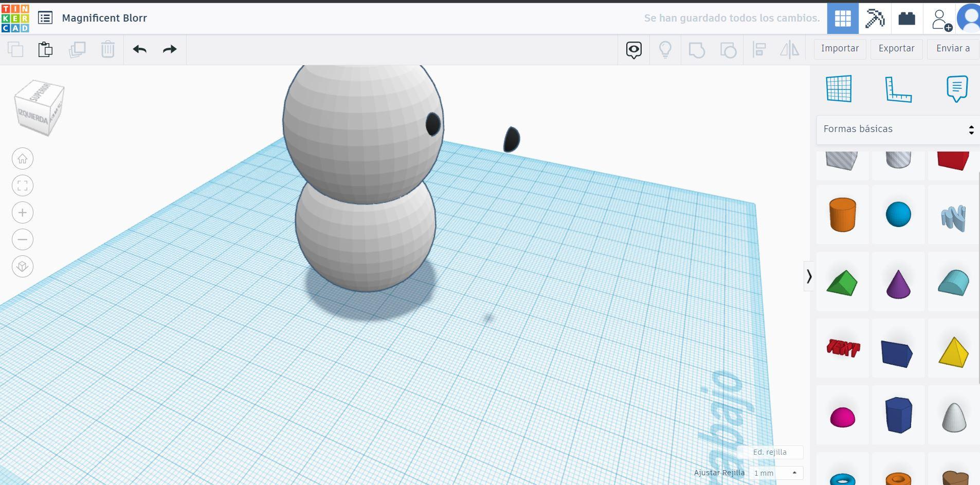Redo the last action
The image size is (980, 485).
(x=170, y=49)
